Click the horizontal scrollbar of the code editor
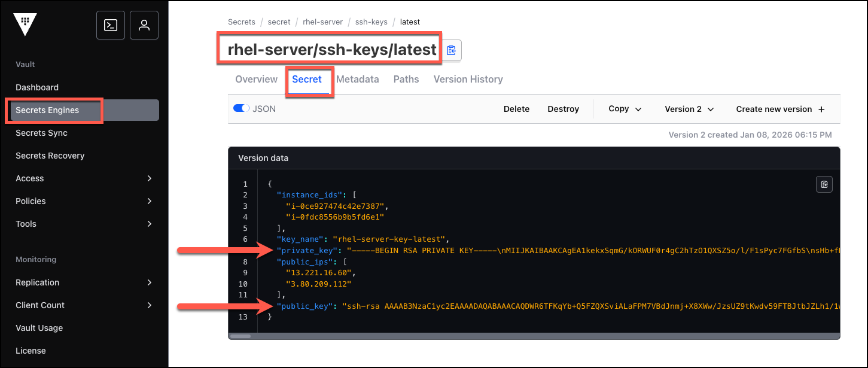The image size is (868, 368). pos(241,336)
